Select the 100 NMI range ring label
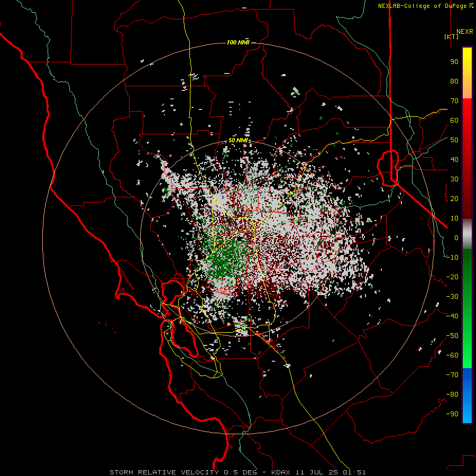Screen dimensions: 476x476 pyautogui.click(x=239, y=42)
